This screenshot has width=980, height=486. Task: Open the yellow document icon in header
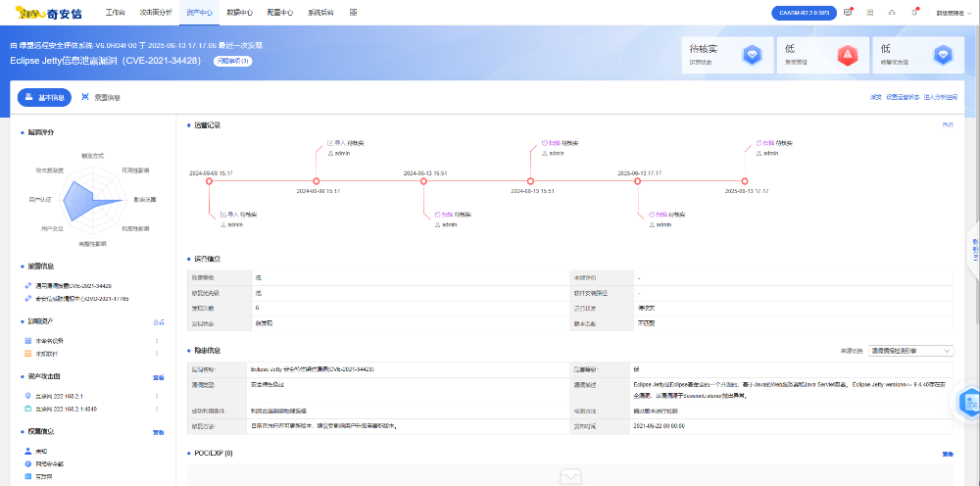click(x=870, y=13)
